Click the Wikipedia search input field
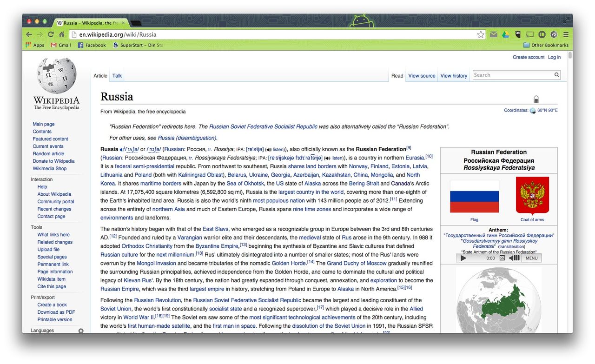 coord(512,75)
